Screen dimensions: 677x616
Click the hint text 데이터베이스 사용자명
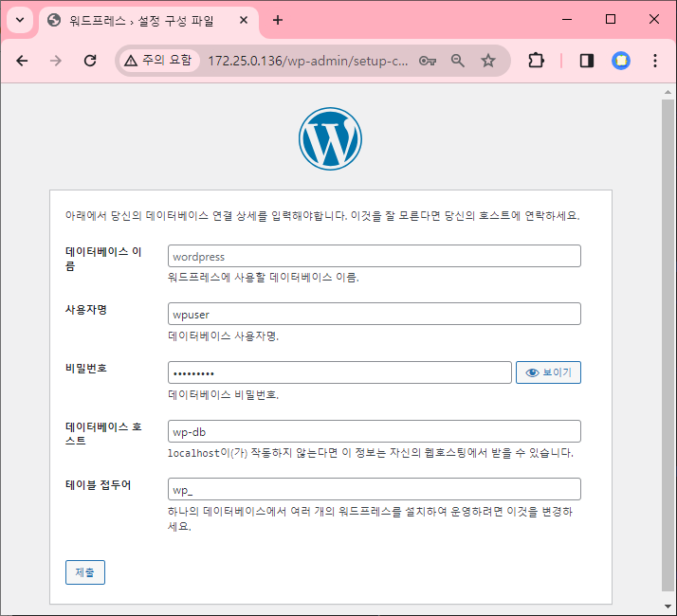click(x=223, y=335)
